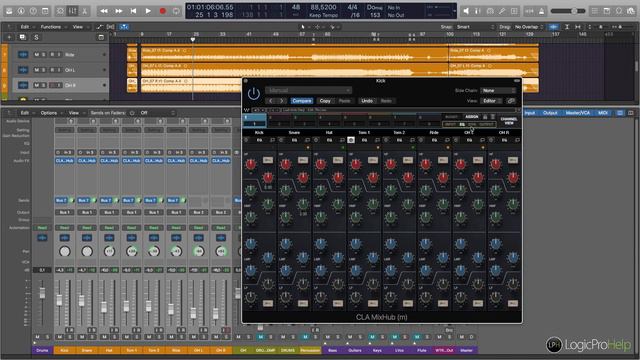Image resolution: width=640 pixels, height=360 pixels.
Task: Open the Snap Smart dropdown
Action: point(476,27)
